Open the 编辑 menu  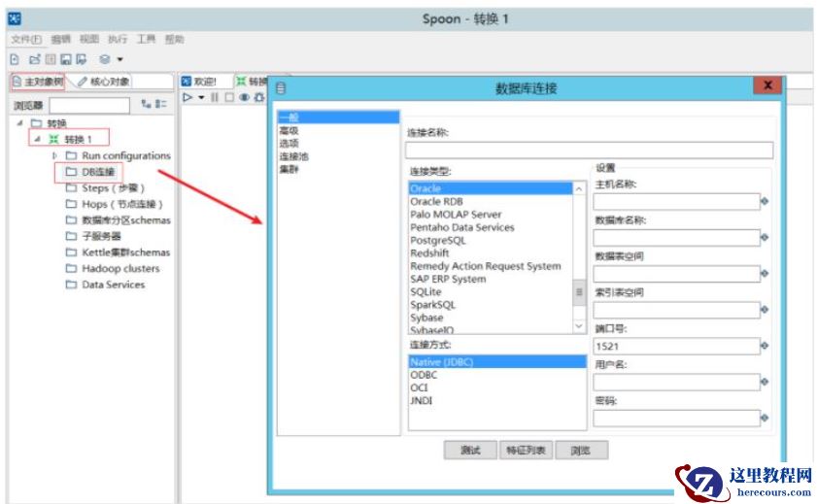pyautogui.click(x=60, y=40)
